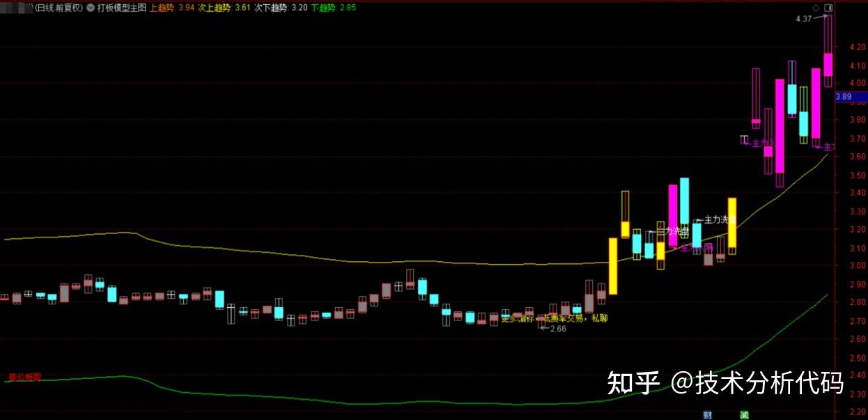This screenshot has height=420, width=868.
Task: Click the 次上趋势 3.61 indicator value
Action: (x=223, y=8)
